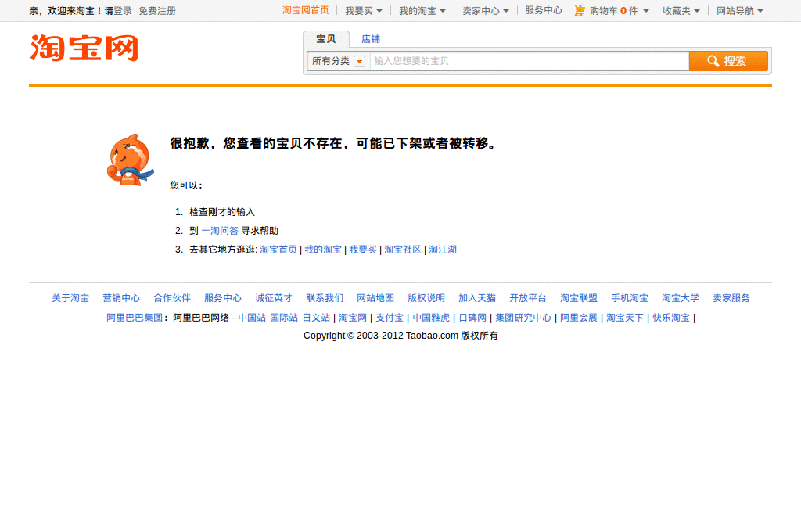Click the 免费注册 link

click(157, 11)
